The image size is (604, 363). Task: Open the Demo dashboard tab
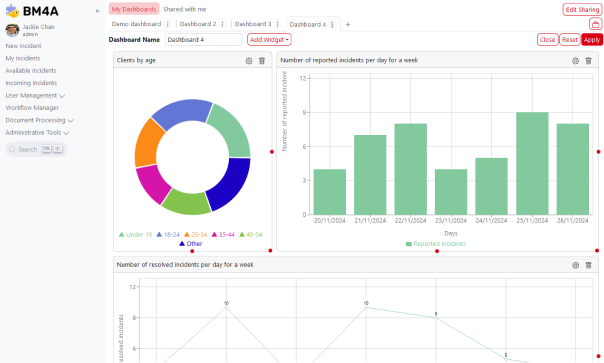[x=136, y=24]
